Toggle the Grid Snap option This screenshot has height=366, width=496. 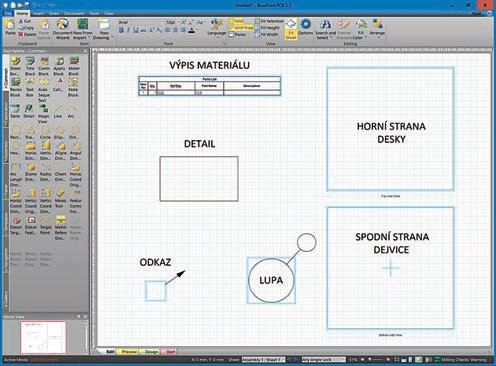(x=241, y=28)
